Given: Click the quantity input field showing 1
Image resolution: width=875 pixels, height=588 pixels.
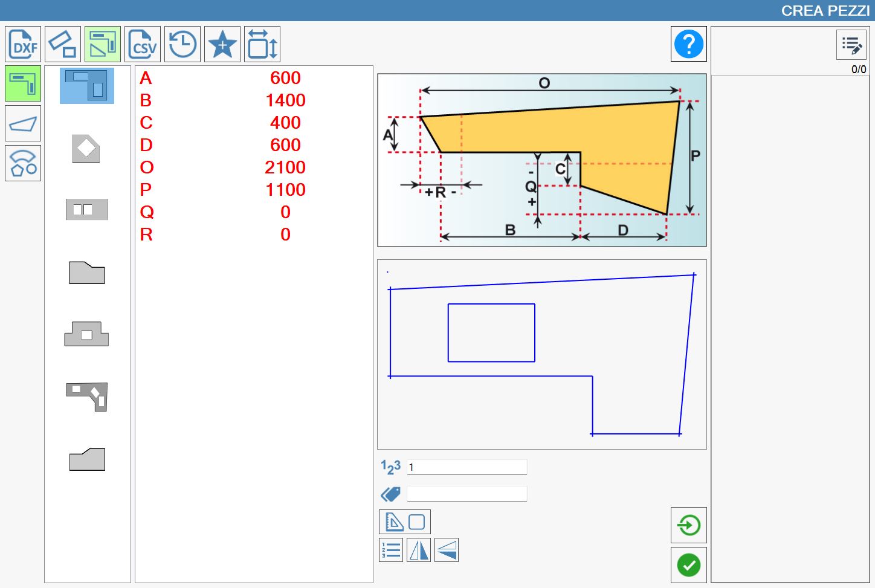Looking at the screenshot, I should point(467,467).
